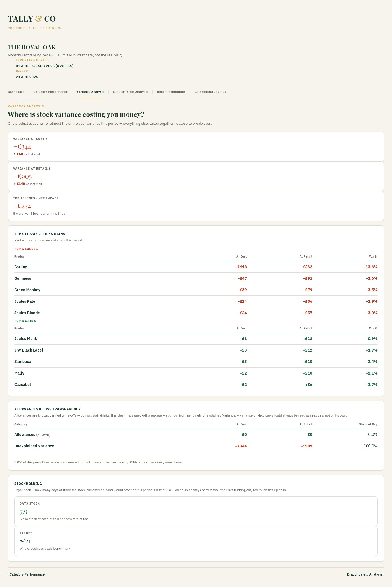Click J W Black Label product
Screen dimensions: 392x587
(x=29, y=350)
